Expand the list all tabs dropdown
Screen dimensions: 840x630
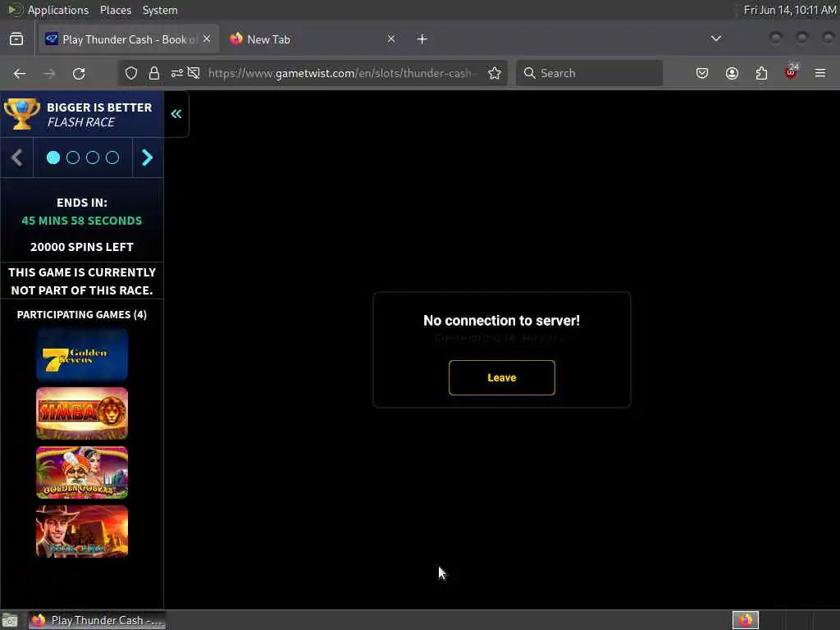[x=715, y=39]
